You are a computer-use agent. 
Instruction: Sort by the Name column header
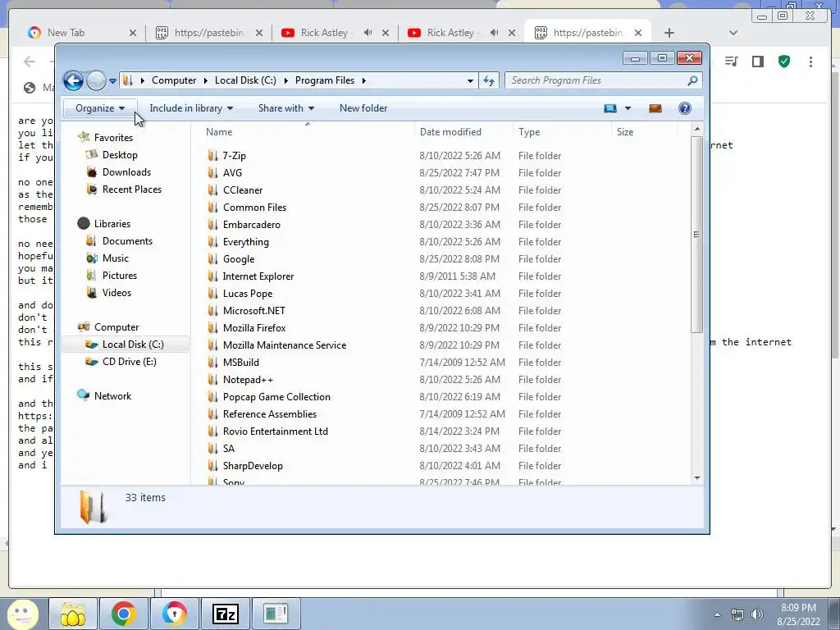point(308,132)
